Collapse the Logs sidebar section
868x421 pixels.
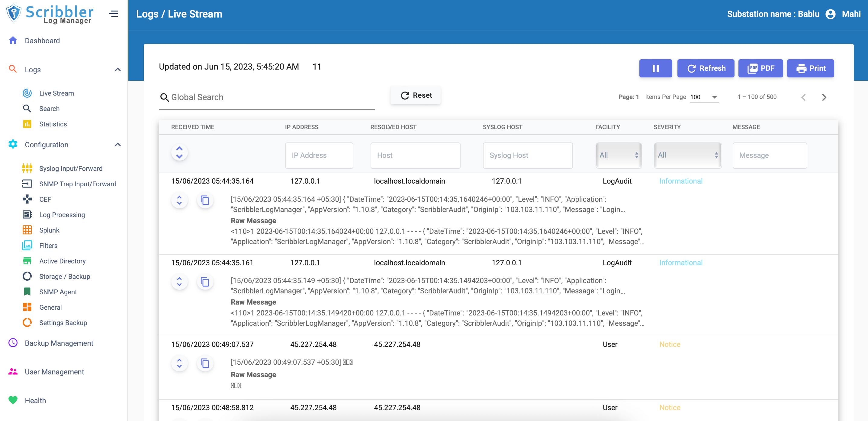click(x=117, y=69)
